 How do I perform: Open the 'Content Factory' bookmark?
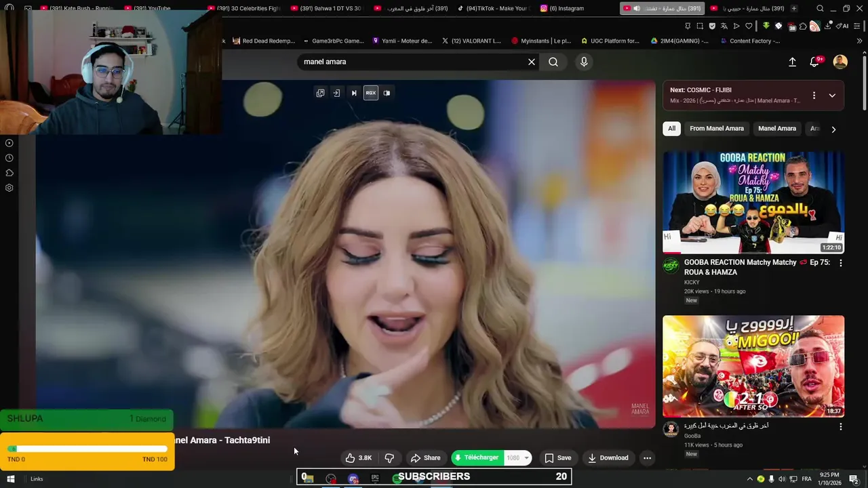750,41
